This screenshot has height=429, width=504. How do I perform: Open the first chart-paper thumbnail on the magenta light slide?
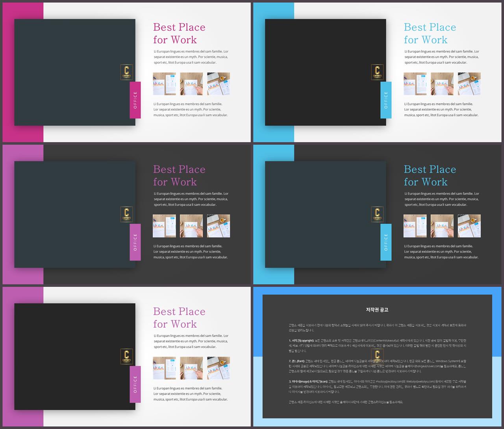click(x=164, y=84)
